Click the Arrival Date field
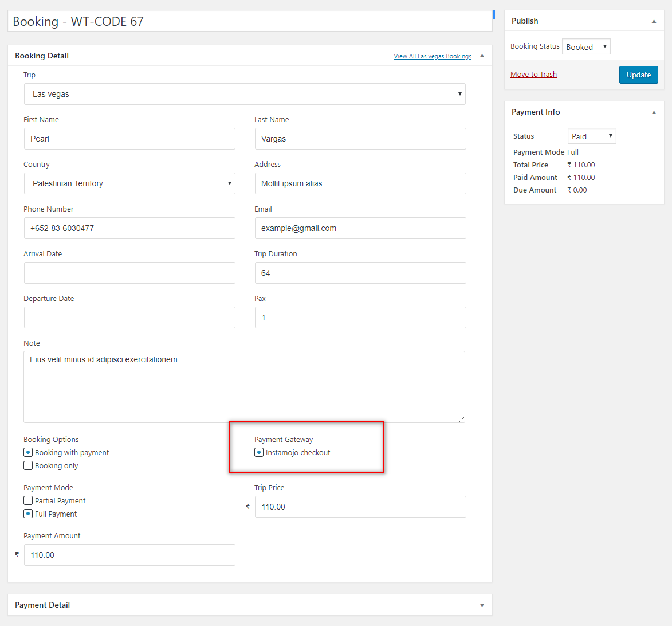This screenshot has height=626, width=672. click(129, 273)
